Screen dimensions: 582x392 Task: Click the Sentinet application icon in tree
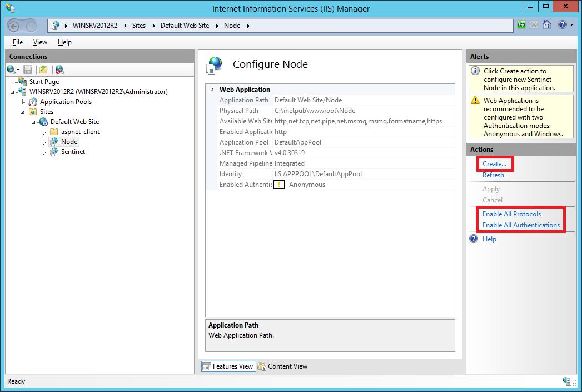(54, 152)
